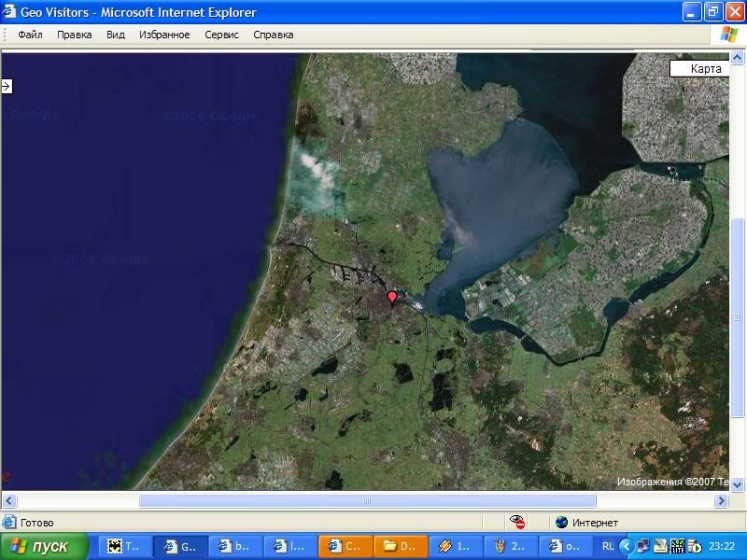Click the Windows flag logo in the menu bar
This screenshot has width=747, height=560.
point(728,35)
